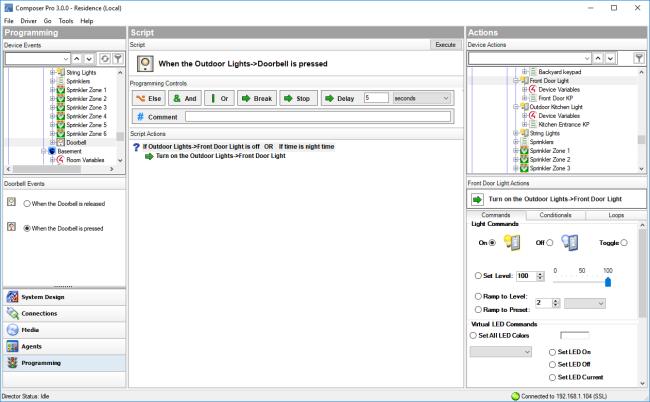This screenshot has height=402, width=650.
Task: Click the filter icon in Device Events toolbar
Action: coord(118,59)
